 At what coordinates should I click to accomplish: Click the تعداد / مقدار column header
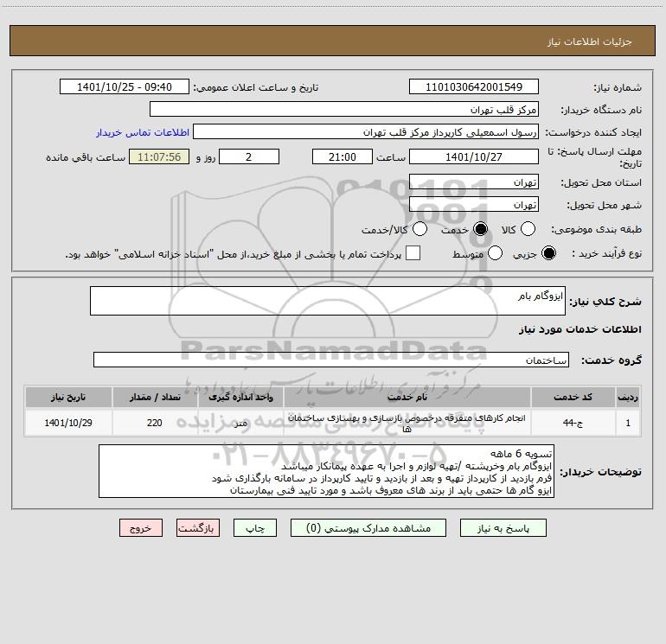[x=155, y=397]
